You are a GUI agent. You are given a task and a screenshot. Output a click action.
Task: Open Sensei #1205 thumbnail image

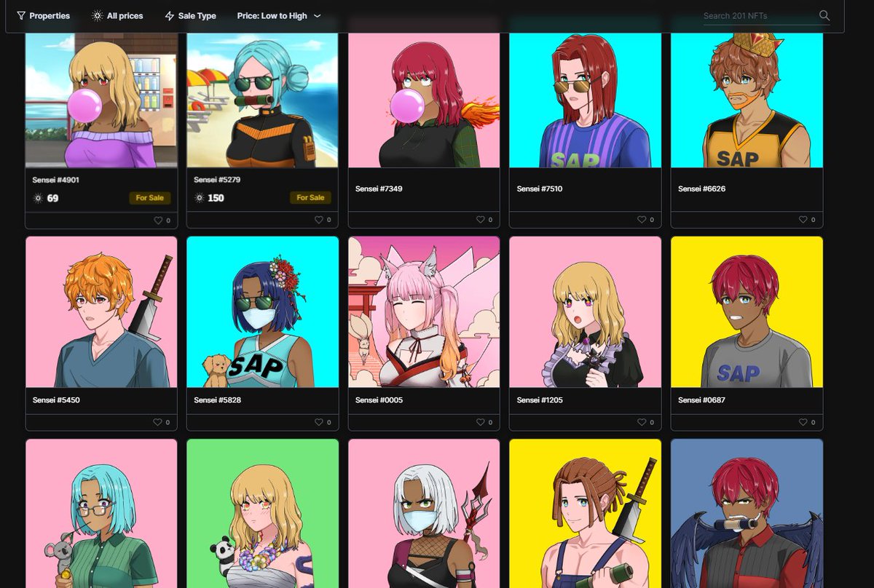click(x=586, y=312)
